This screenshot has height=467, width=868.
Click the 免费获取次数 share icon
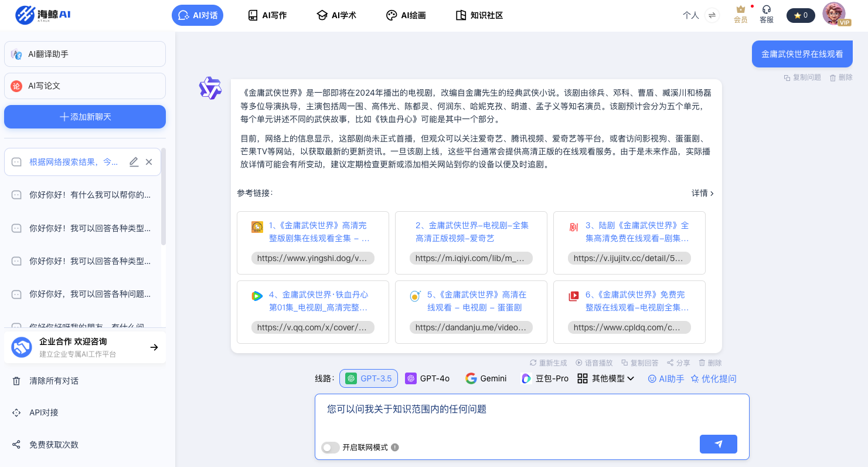click(x=16, y=445)
